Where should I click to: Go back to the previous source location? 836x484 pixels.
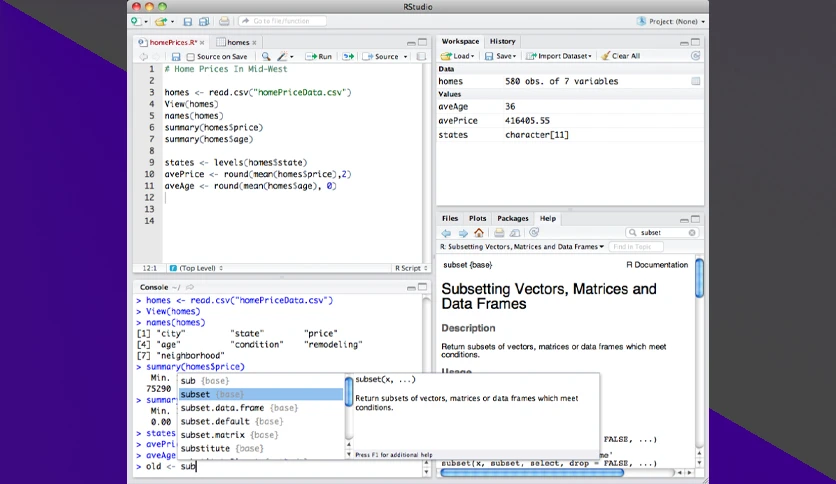tap(143, 57)
